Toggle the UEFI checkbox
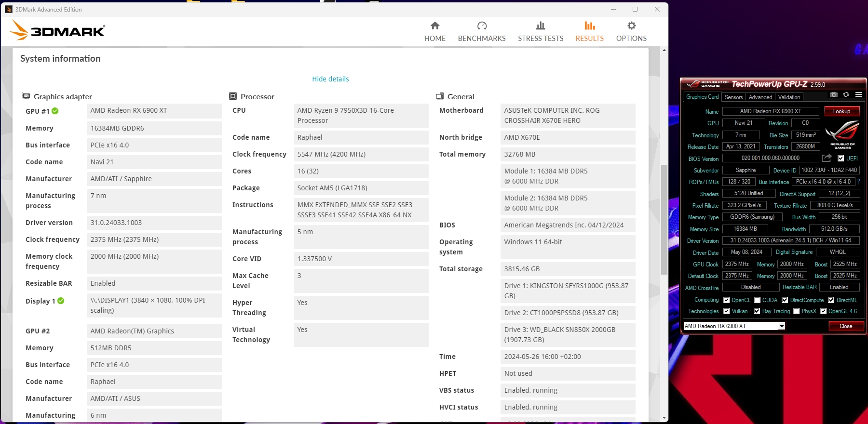This screenshot has width=868, height=424. click(841, 159)
